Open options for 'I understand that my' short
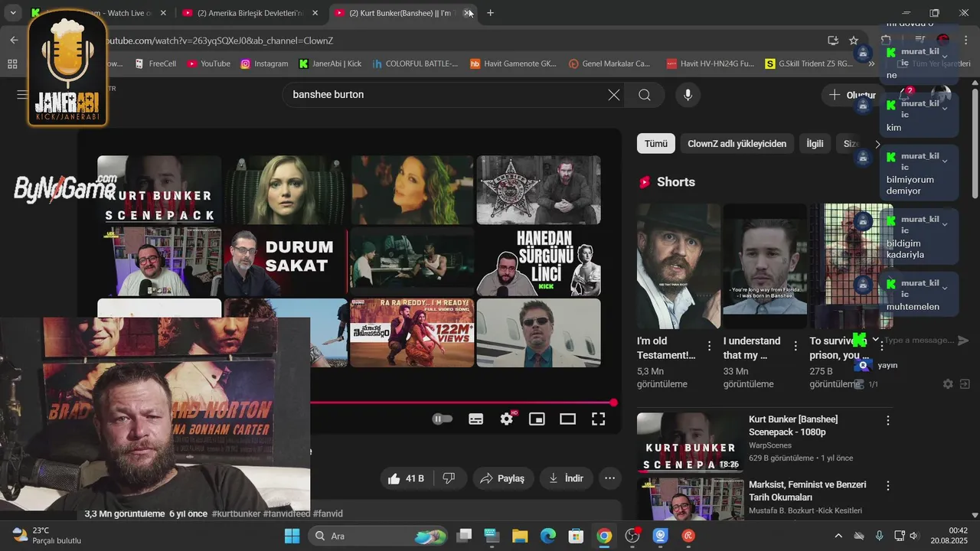Image resolution: width=980 pixels, height=551 pixels. click(x=795, y=346)
